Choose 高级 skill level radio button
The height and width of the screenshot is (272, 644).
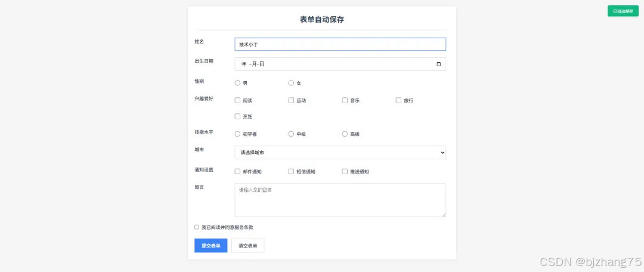coord(345,134)
